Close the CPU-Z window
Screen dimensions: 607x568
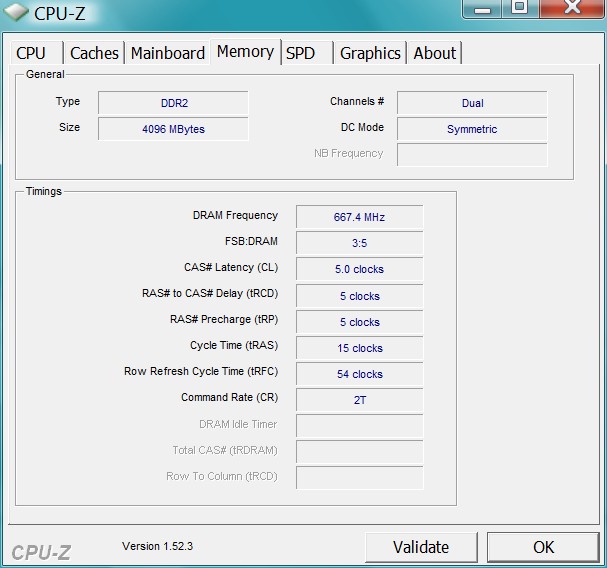click(572, 9)
